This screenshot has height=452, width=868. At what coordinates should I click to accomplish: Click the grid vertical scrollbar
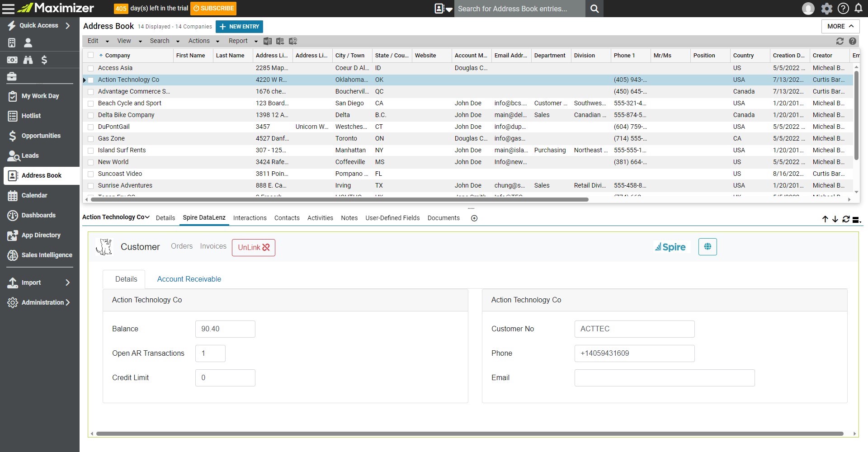(x=856, y=114)
